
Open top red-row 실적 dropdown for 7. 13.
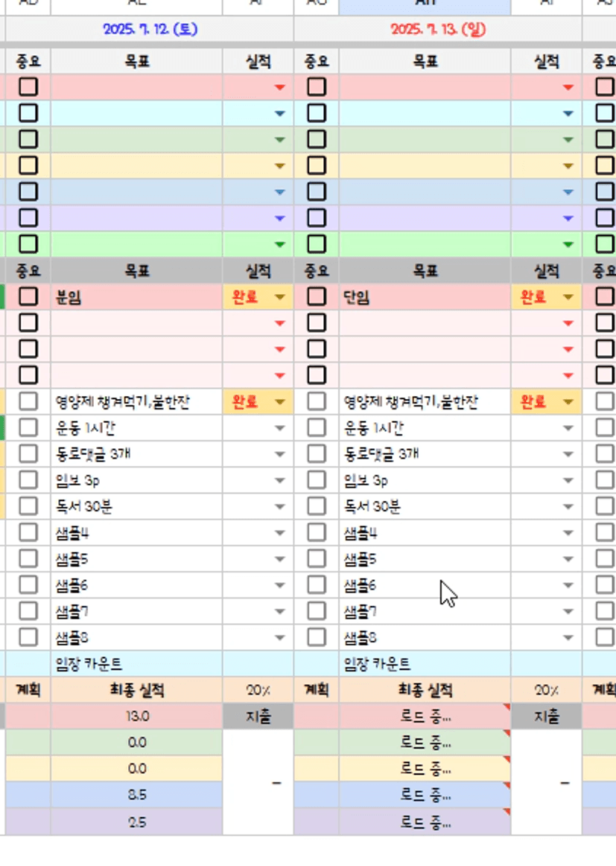[568, 87]
